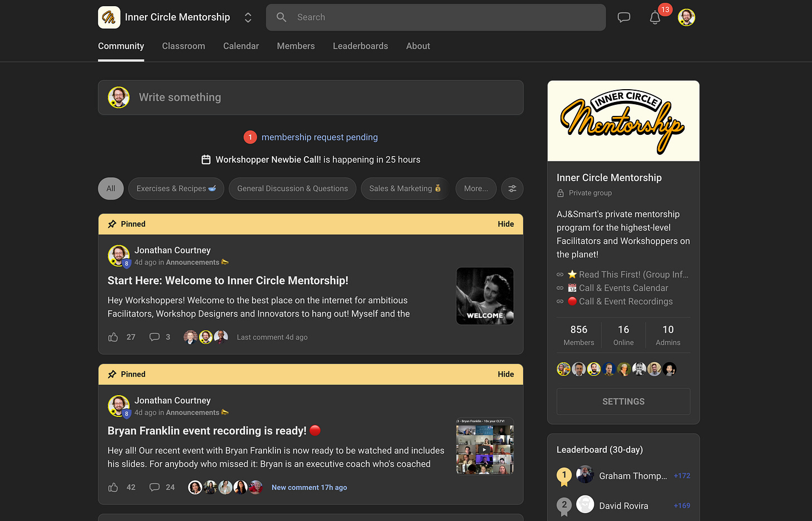Click last member avatar in sidebar row

670,369
